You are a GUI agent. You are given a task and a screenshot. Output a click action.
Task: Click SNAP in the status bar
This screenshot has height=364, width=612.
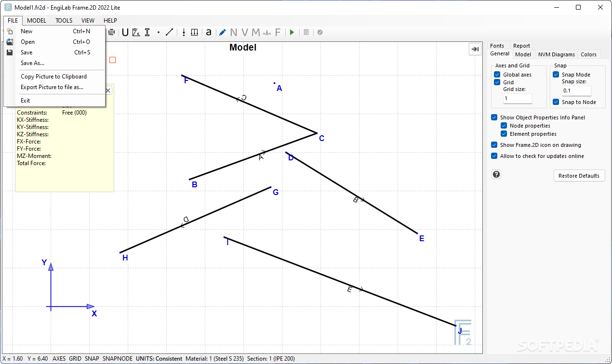(x=92, y=359)
